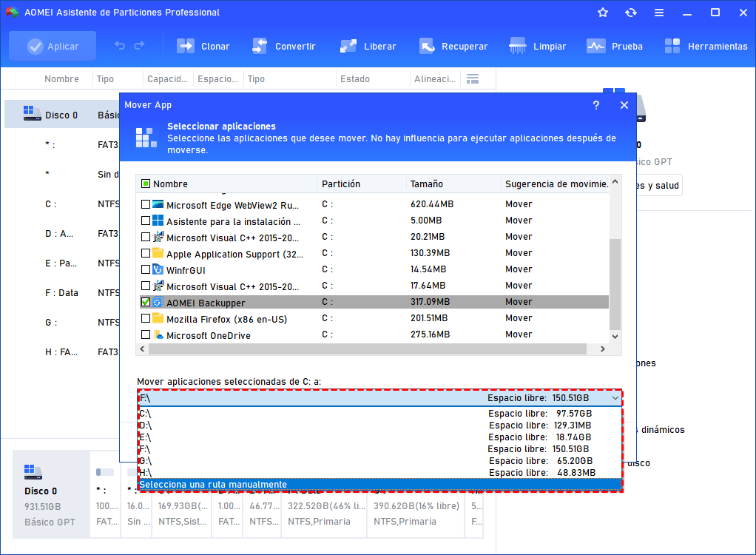Open help in Mover App dialog
This screenshot has height=555, width=756.
click(x=596, y=105)
